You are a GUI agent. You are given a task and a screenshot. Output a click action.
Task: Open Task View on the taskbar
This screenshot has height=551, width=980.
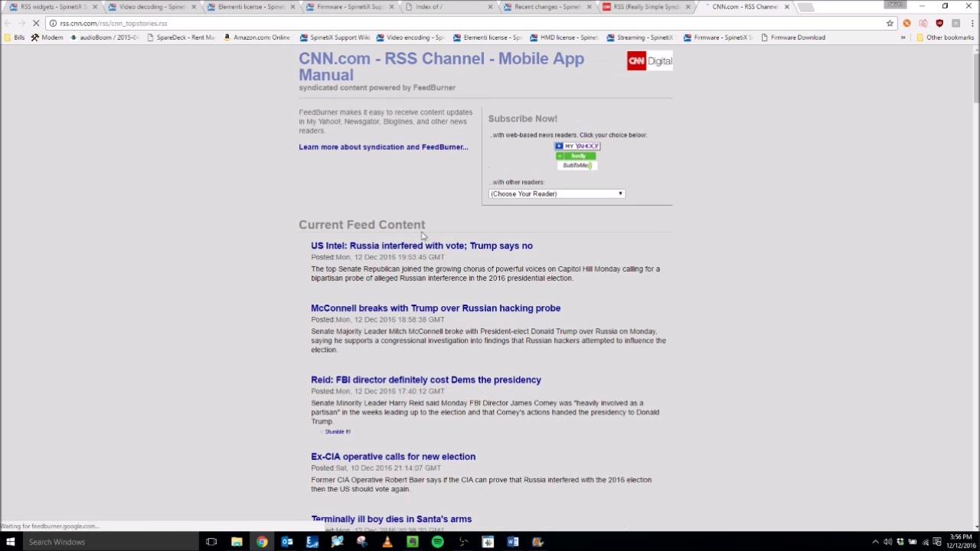point(211,542)
